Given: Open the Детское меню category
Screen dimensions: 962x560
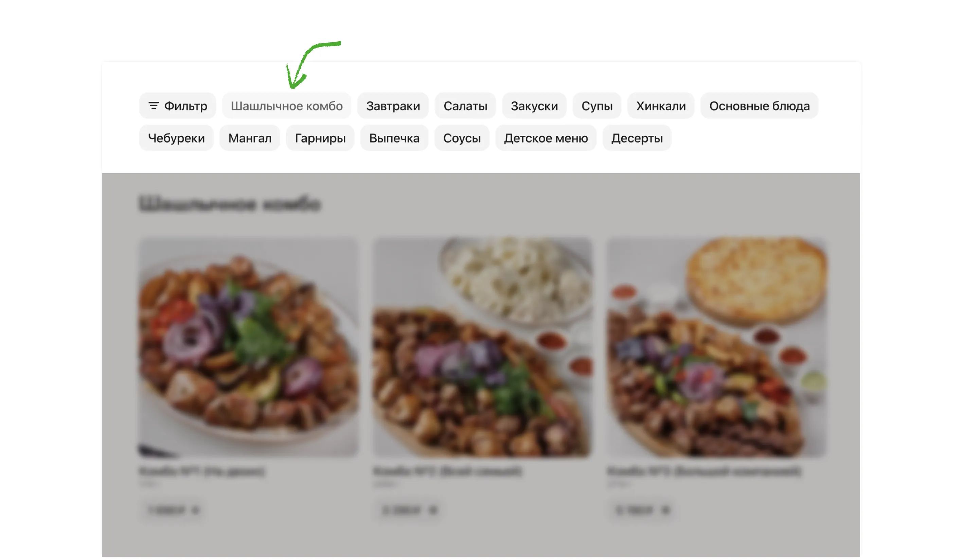Looking at the screenshot, I should [546, 138].
